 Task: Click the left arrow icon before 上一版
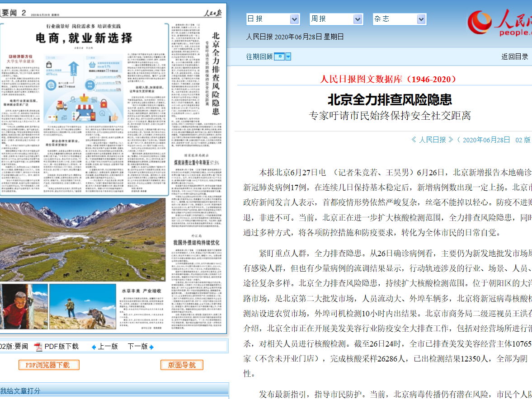click(94, 347)
